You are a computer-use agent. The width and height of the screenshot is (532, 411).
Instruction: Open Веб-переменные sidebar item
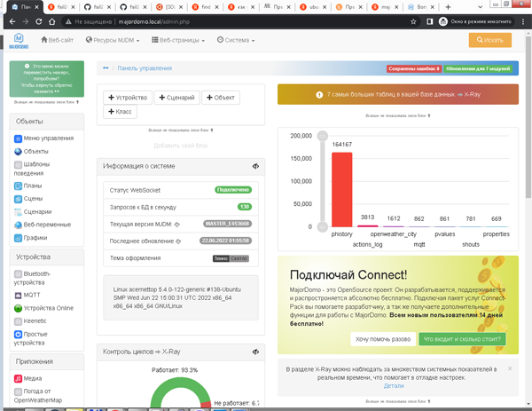(x=43, y=225)
